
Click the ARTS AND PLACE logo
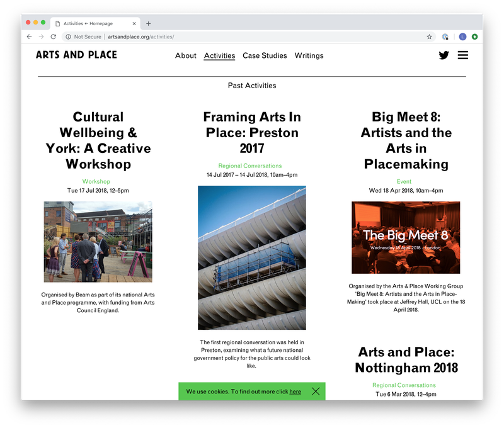[76, 55]
